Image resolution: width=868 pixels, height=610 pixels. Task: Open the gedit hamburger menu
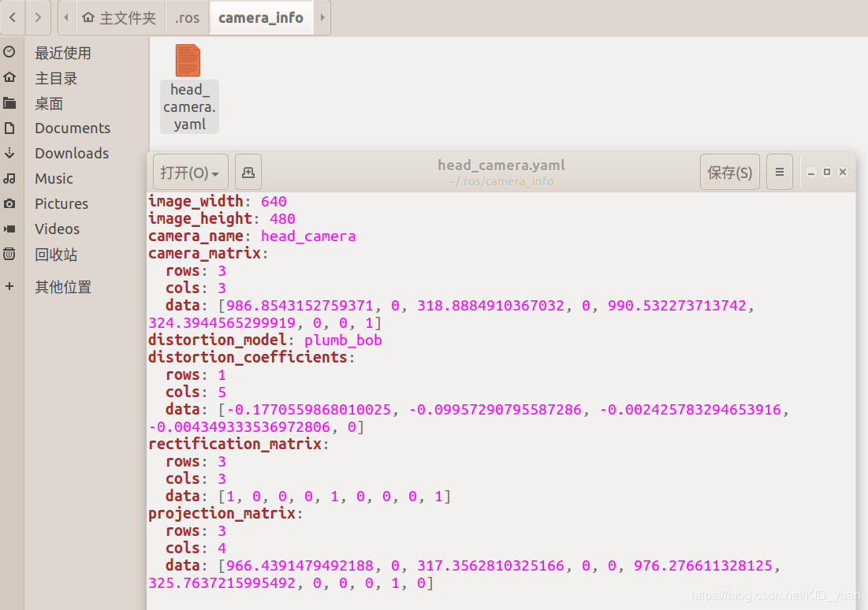point(780,173)
